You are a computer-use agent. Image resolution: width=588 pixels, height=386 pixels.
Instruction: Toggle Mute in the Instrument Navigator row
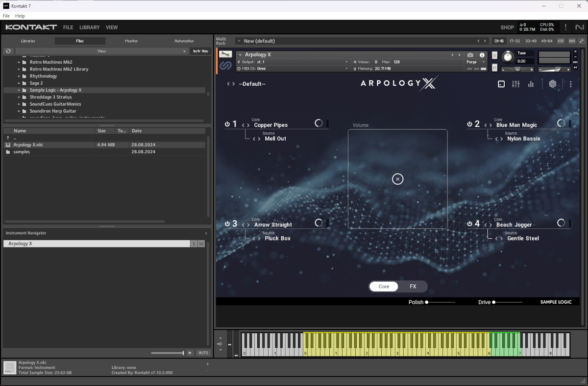(x=201, y=244)
